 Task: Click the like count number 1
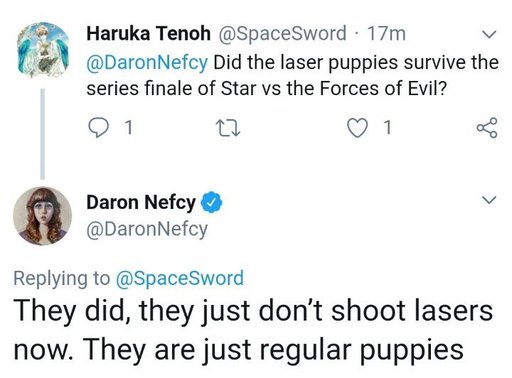click(387, 128)
